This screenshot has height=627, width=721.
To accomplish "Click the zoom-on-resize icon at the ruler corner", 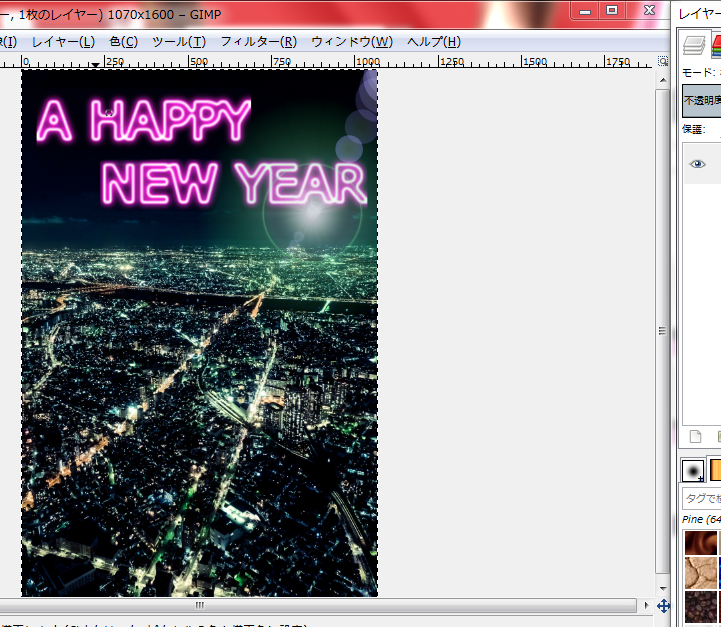I will coord(663,61).
